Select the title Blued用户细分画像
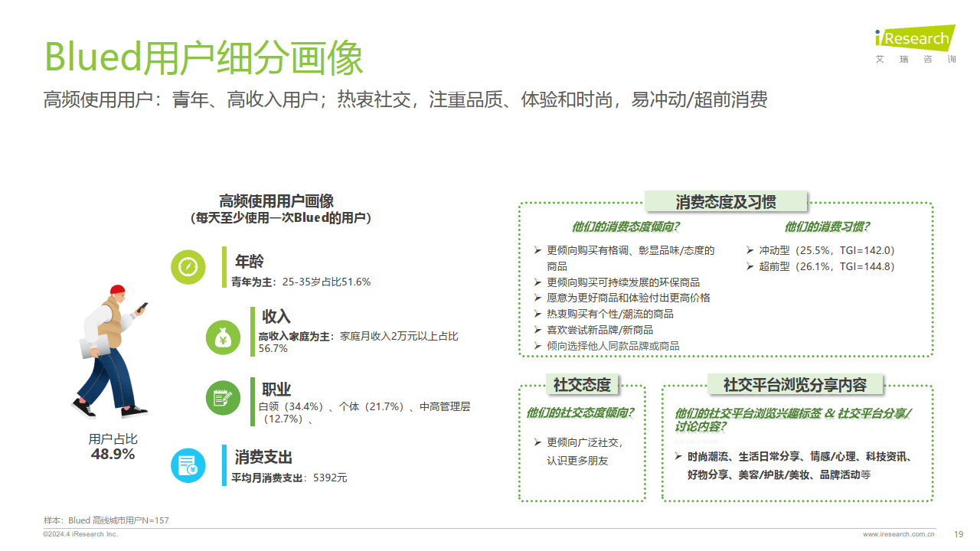The height and width of the screenshot is (551, 980). [203, 57]
